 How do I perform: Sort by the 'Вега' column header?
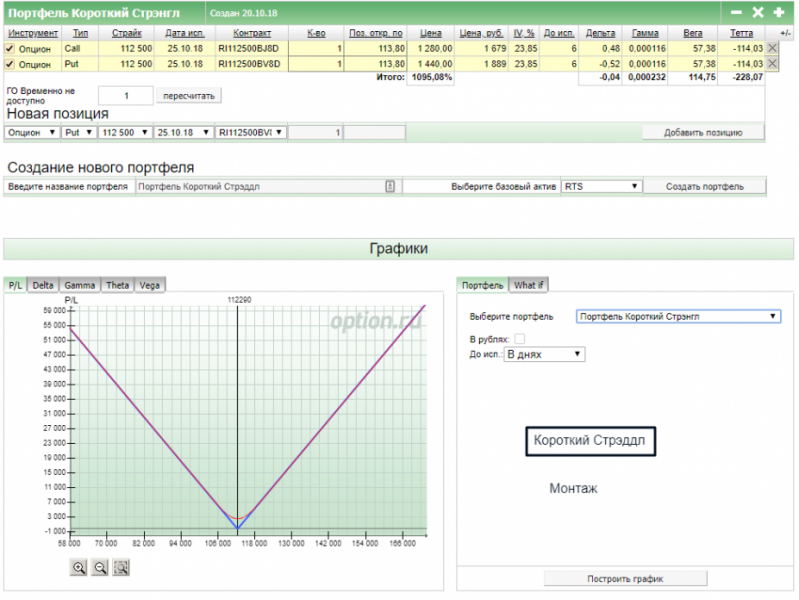[693, 33]
